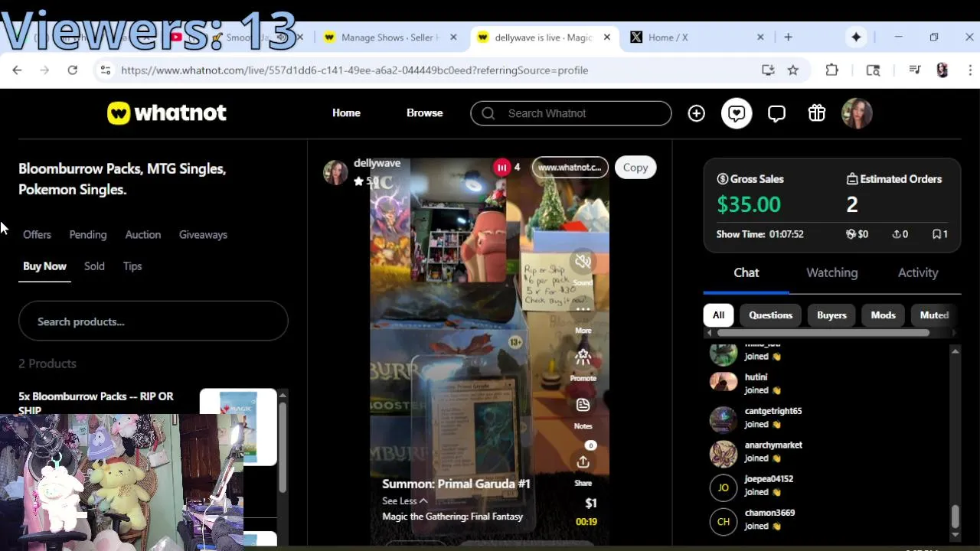Switch to Home / X browser tab
Image resolution: width=980 pixels, height=551 pixels.
click(697, 37)
